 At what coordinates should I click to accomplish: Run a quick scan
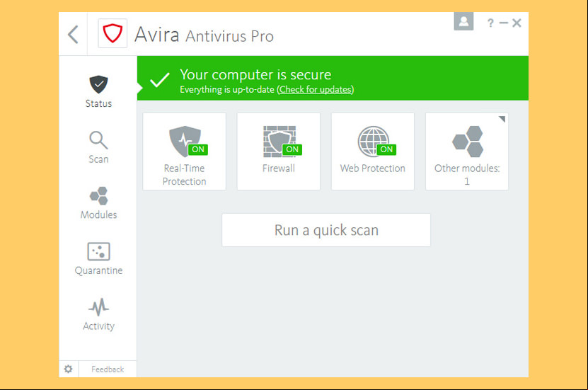pyautogui.click(x=326, y=230)
